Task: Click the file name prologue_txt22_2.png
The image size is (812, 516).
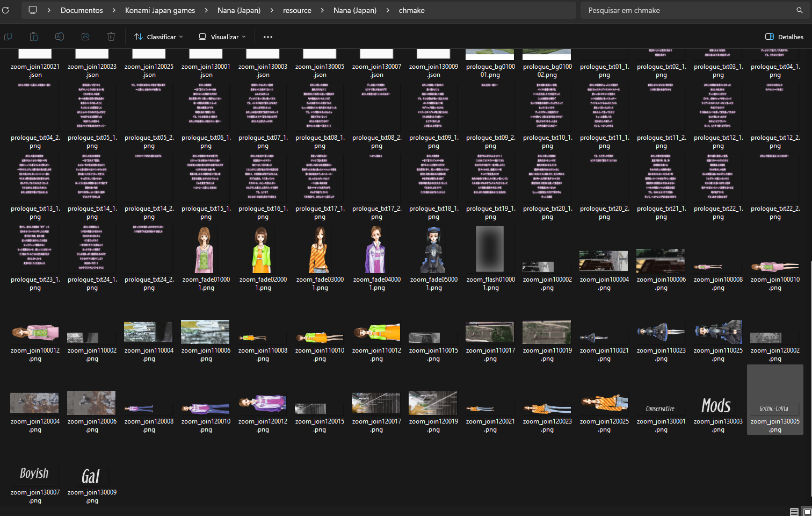Action: click(x=775, y=213)
